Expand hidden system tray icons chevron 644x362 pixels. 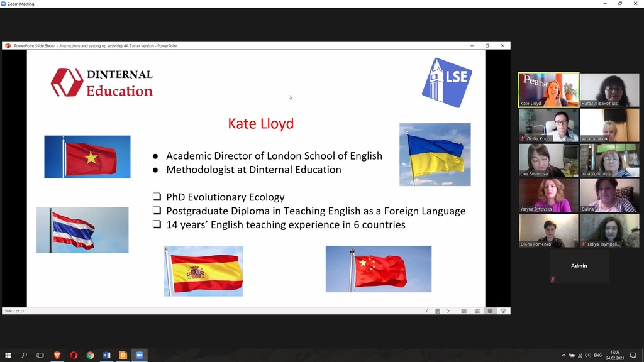[563, 356]
